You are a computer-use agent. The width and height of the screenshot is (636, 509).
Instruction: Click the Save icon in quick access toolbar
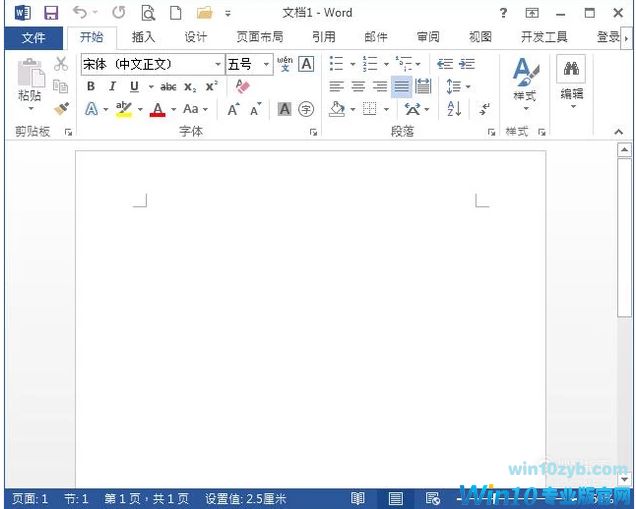(50, 13)
